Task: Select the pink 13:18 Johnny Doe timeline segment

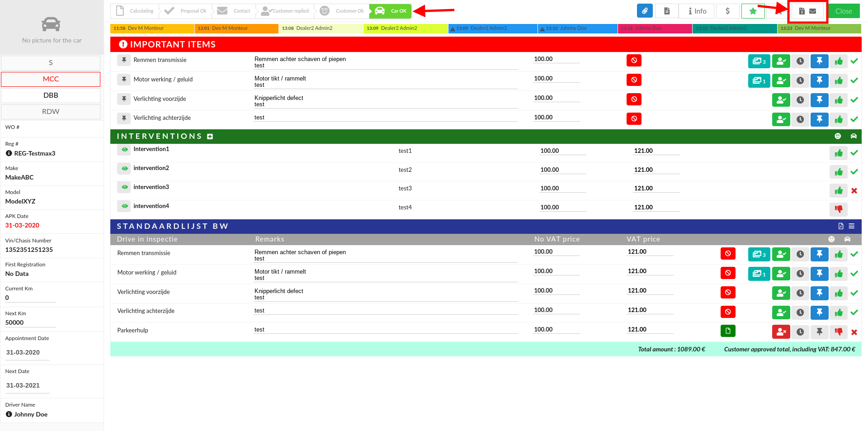Action: click(x=654, y=28)
